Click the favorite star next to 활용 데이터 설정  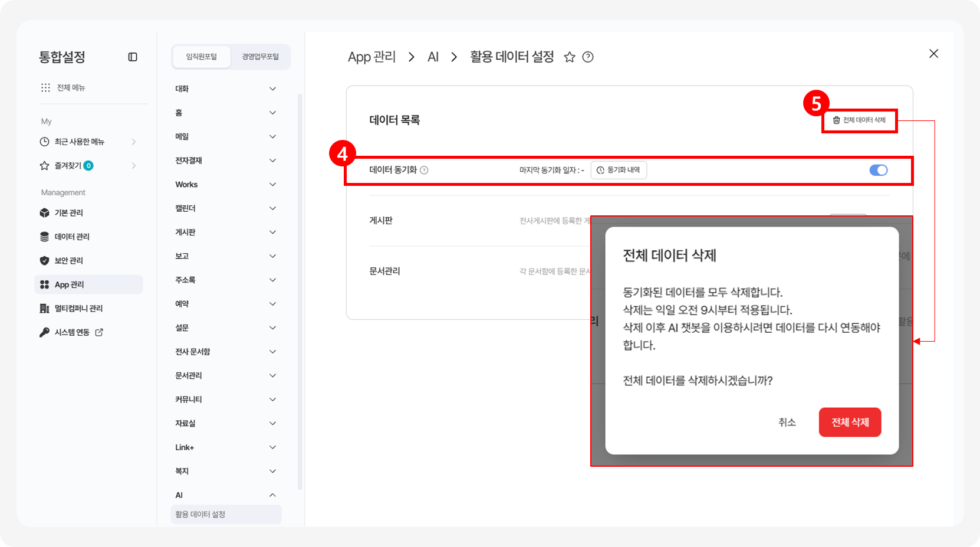569,57
